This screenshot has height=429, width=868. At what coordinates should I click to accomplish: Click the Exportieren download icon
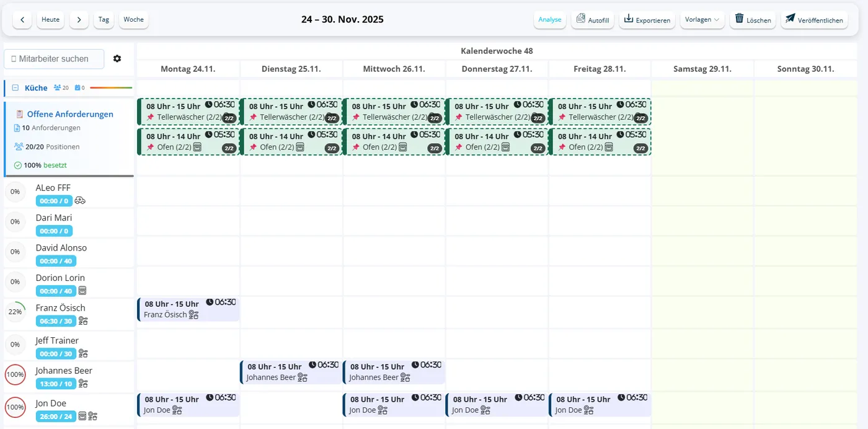pos(628,19)
